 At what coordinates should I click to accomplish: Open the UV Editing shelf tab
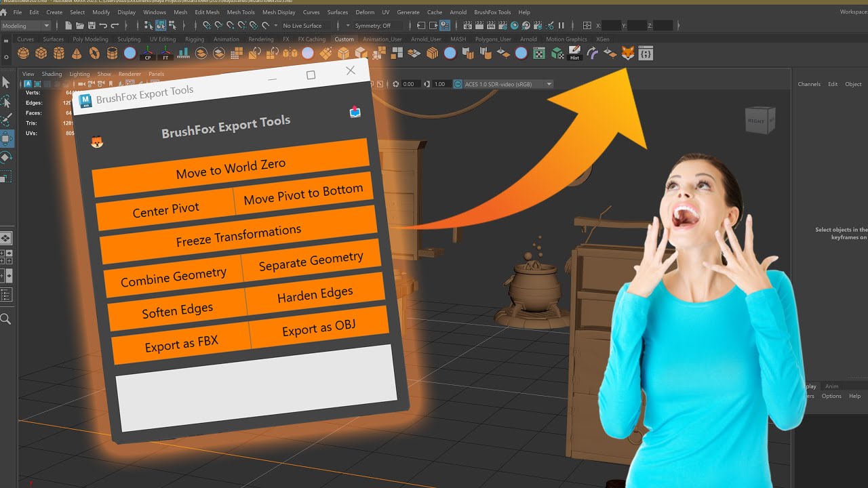[163, 39]
